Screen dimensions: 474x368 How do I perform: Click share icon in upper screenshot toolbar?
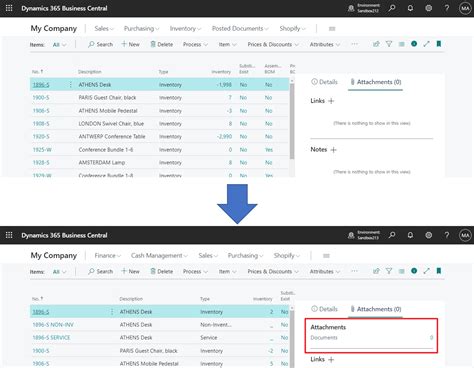click(x=376, y=44)
